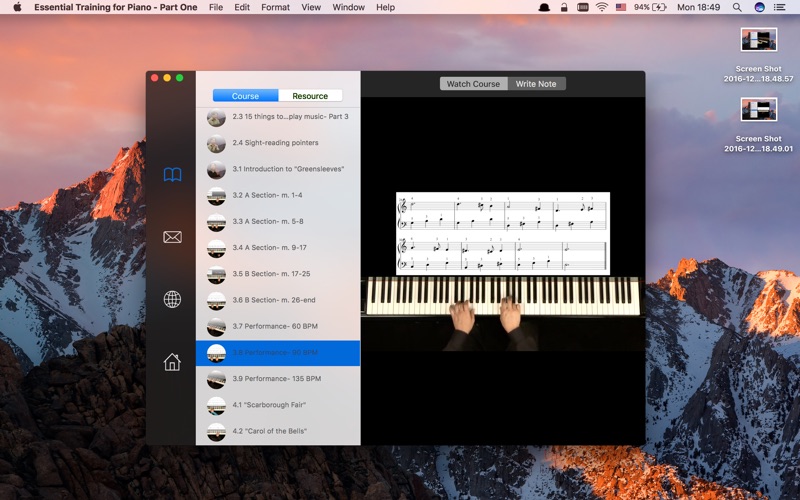The height and width of the screenshot is (500, 800).
Task: Click the hat icon in menu bar
Action: [x=544, y=7]
